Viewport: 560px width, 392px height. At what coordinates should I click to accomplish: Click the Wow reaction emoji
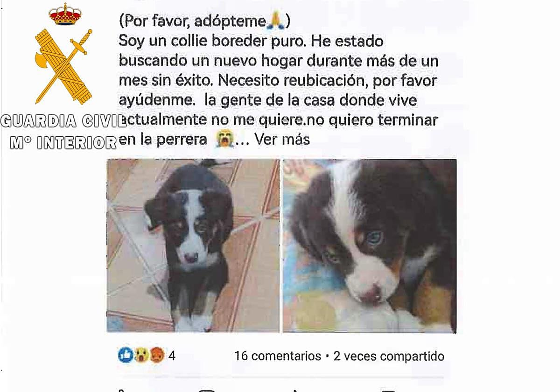click(141, 356)
